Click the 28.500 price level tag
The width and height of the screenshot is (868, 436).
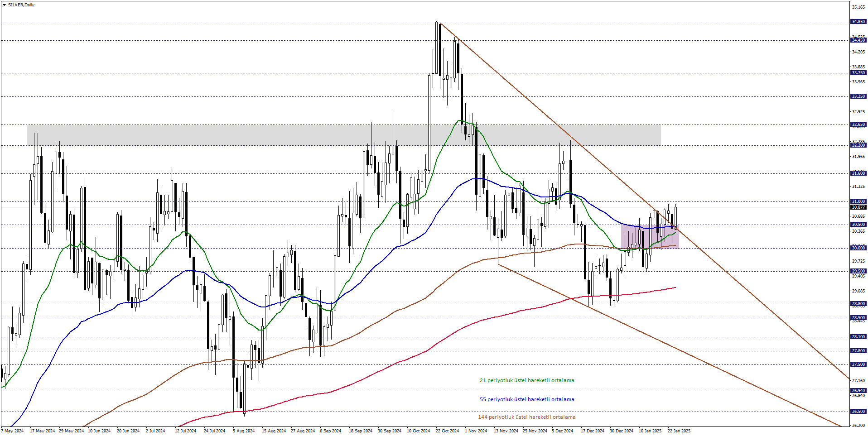[x=858, y=318]
